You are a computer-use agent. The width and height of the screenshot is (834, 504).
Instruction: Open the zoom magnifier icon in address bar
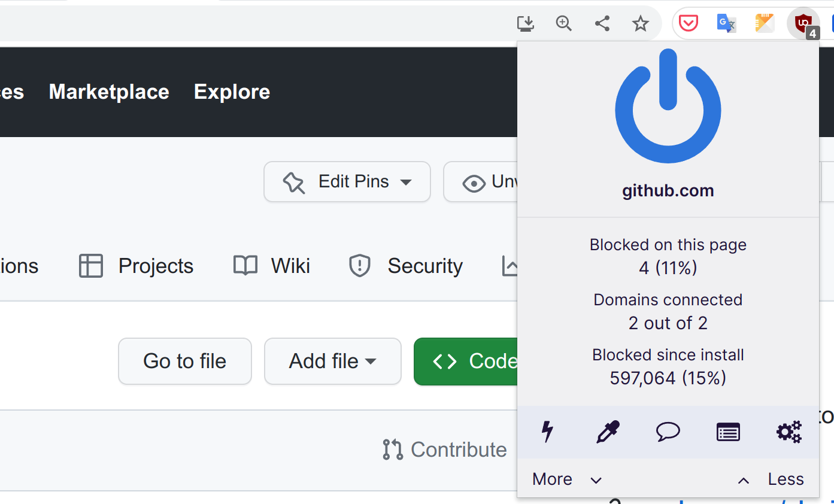(564, 24)
